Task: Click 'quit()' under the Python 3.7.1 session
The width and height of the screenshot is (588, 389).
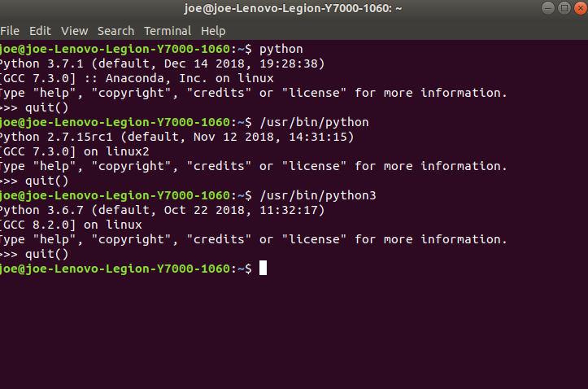Action: point(47,107)
